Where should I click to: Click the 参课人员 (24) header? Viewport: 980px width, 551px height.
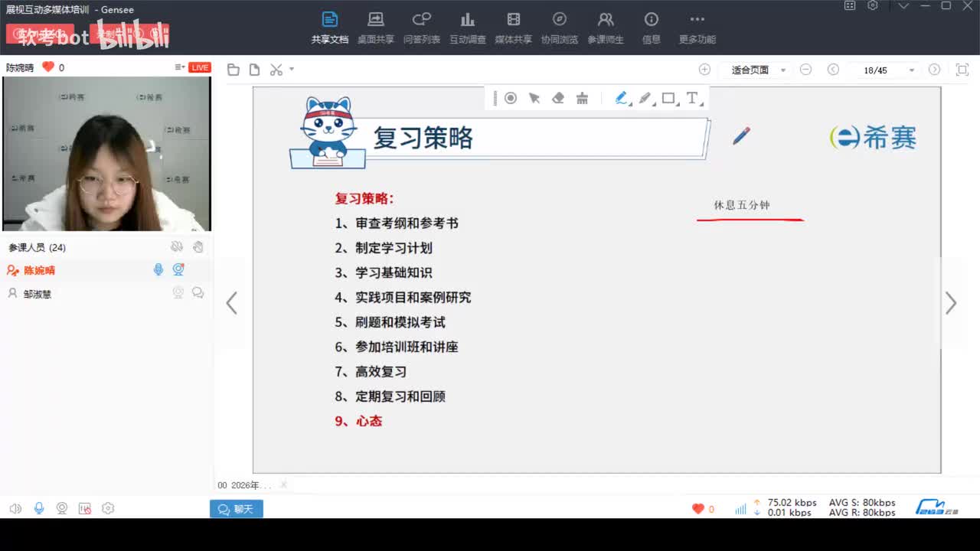pos(38,247)
